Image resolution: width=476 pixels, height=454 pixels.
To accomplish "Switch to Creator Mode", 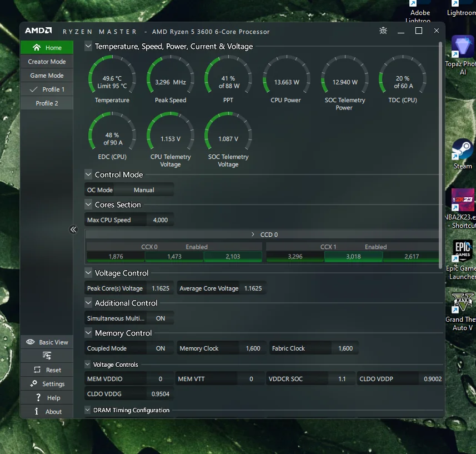I will point(47,61).
